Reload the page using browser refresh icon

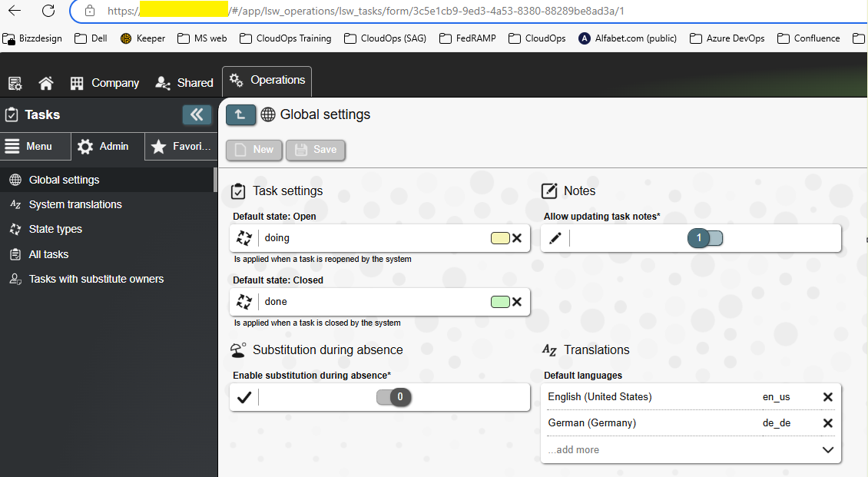48,11
